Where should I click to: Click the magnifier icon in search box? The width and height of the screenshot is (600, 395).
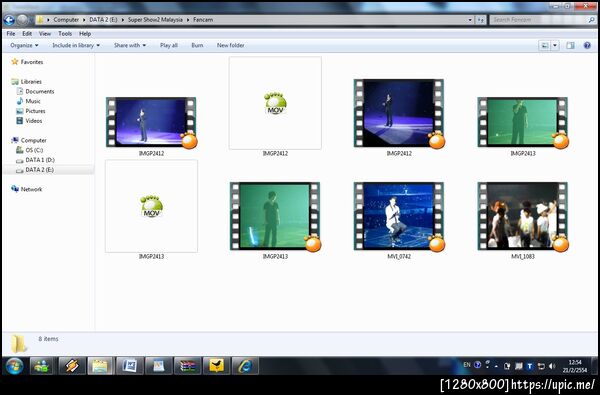point(592,20)
